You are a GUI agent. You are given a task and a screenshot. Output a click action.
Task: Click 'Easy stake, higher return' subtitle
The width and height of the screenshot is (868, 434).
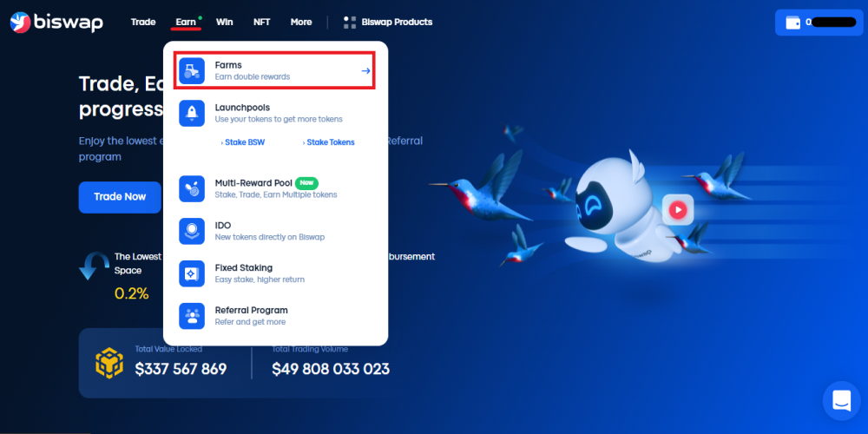pyautogui.click(x=260, y=279)
